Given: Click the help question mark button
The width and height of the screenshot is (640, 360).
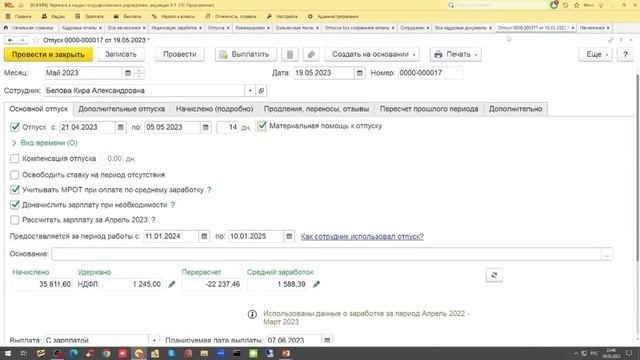Looking at the screenshot, I should pyautogui.click(x=625, y=54).
